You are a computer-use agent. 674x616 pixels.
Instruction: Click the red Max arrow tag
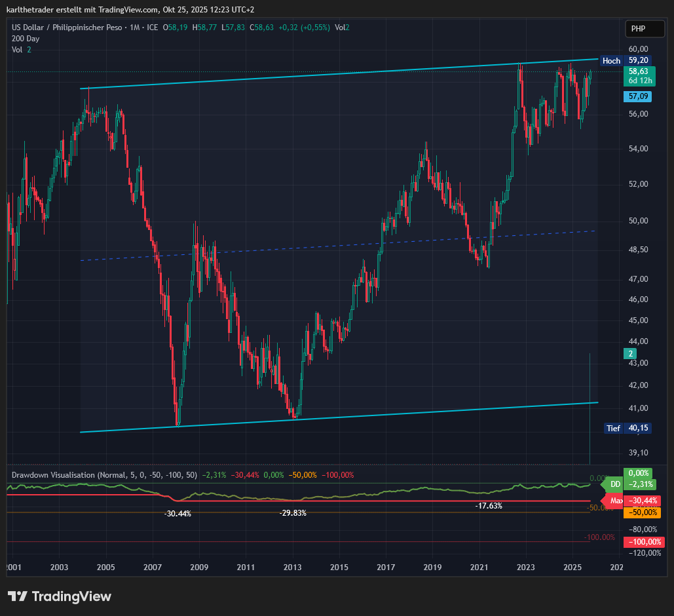coord(614,501)
